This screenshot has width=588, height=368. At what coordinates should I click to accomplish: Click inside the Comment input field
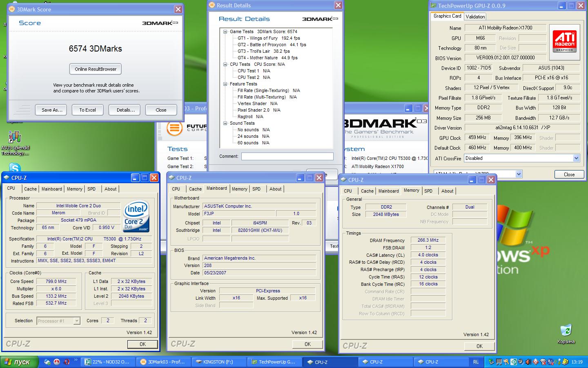click(x=287, y=156)
